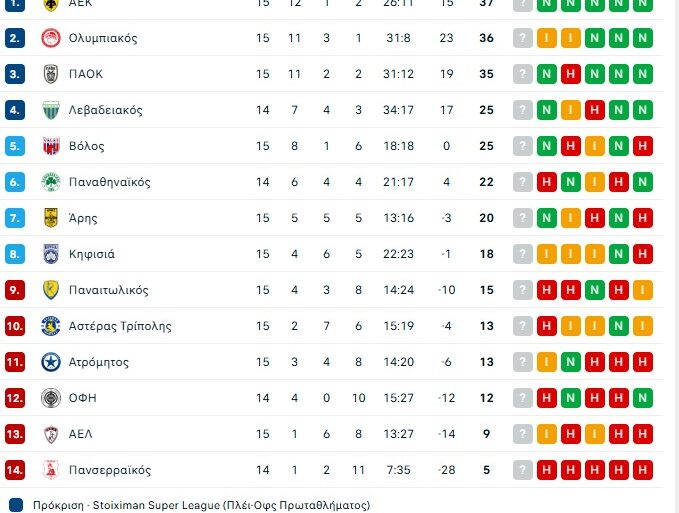This screenshot has height=513, width=679.
Task: Click the Παναθηναϊκός clover logo
Action: (x=50, y=182)
